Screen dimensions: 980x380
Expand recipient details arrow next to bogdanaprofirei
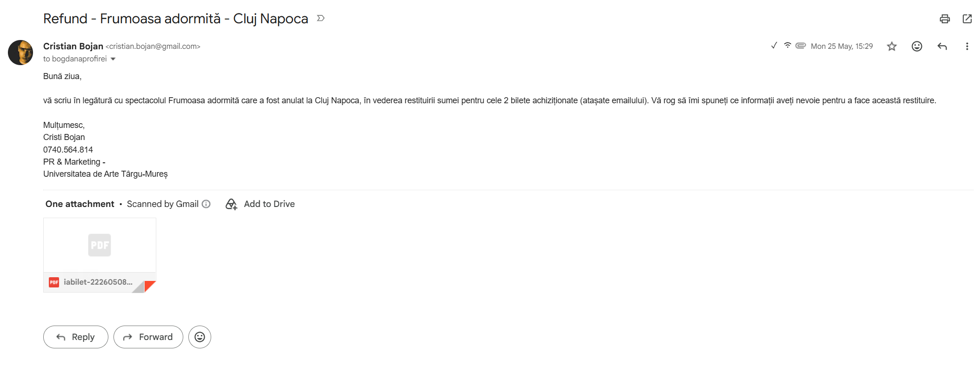pyautogui.click(x=113, y=59)
